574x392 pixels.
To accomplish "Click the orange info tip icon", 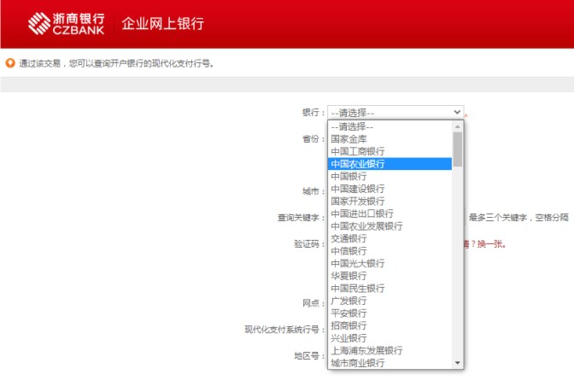I will click(x=10, y=63).
